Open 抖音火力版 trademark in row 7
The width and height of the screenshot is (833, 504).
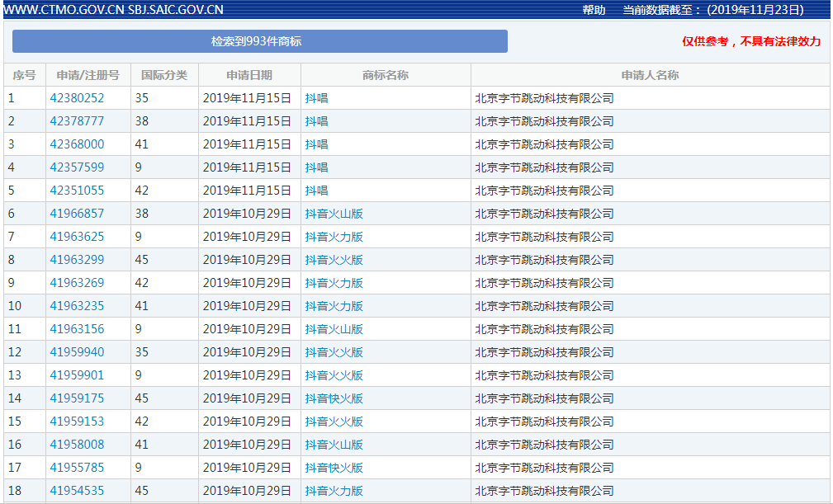click(x=334, y=237)
